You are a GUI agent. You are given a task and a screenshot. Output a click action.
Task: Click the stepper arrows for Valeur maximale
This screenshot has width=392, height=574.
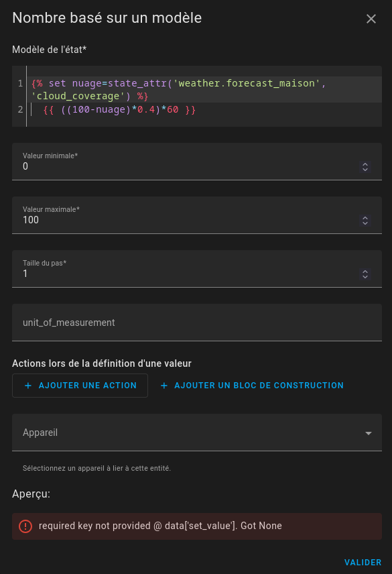[365, 221]
